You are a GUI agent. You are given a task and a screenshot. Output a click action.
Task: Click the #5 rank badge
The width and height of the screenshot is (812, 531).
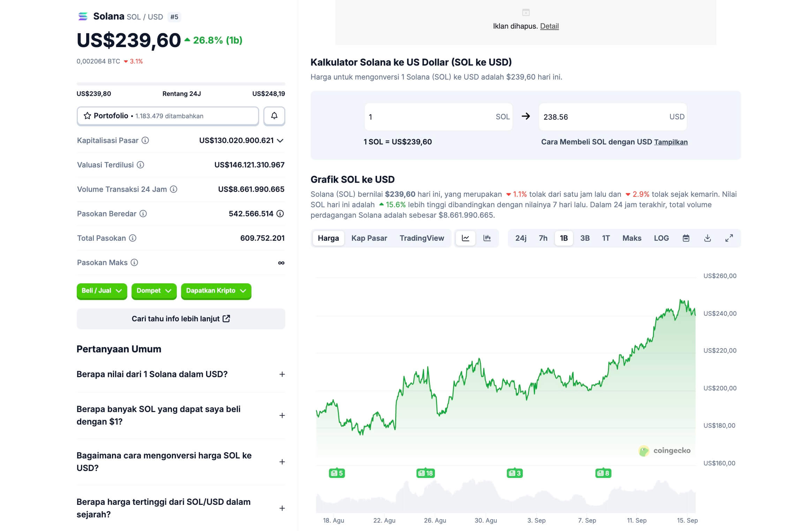pyautogui.click(x=174, y=17)
